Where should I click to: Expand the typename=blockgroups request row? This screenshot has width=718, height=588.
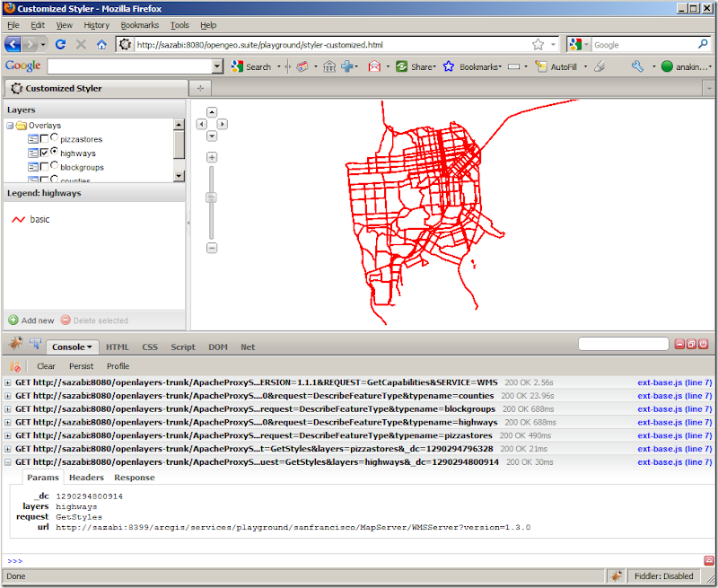(x=8, y=409)
